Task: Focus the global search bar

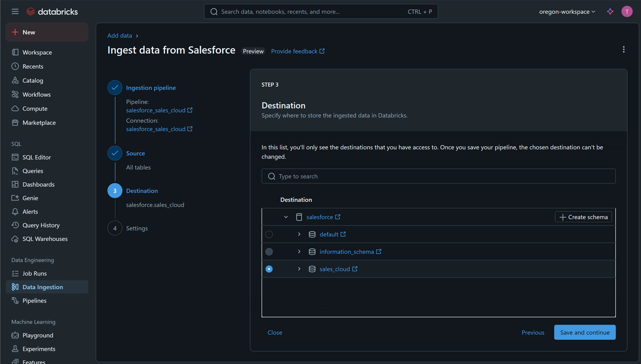Action: pyautogui.click(x=321, y=12)
